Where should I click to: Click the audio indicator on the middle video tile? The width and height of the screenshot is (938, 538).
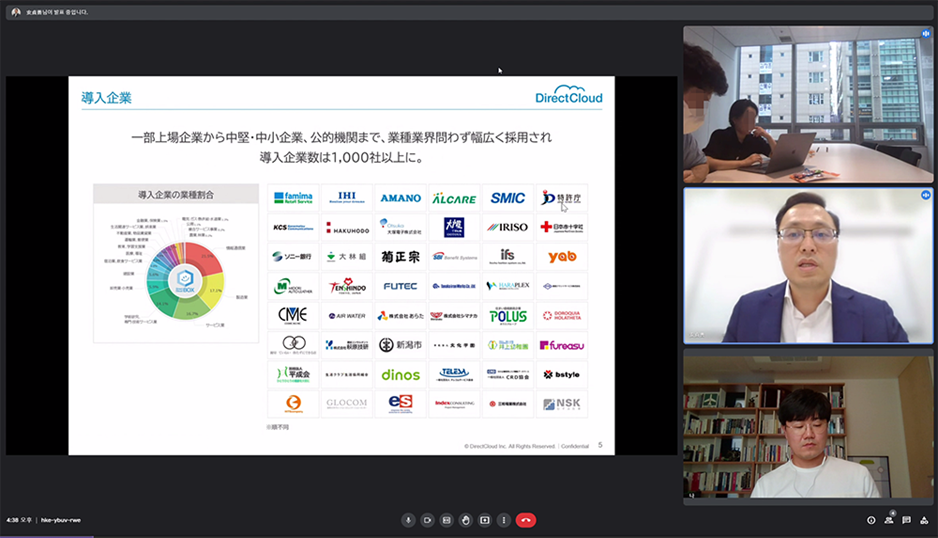926,195
